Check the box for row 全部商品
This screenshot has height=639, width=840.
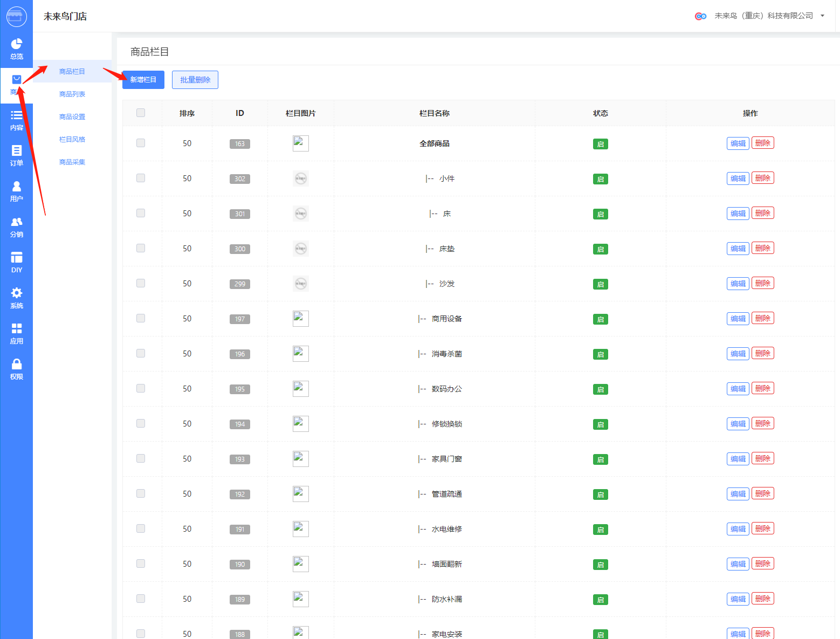pos(141,143)
